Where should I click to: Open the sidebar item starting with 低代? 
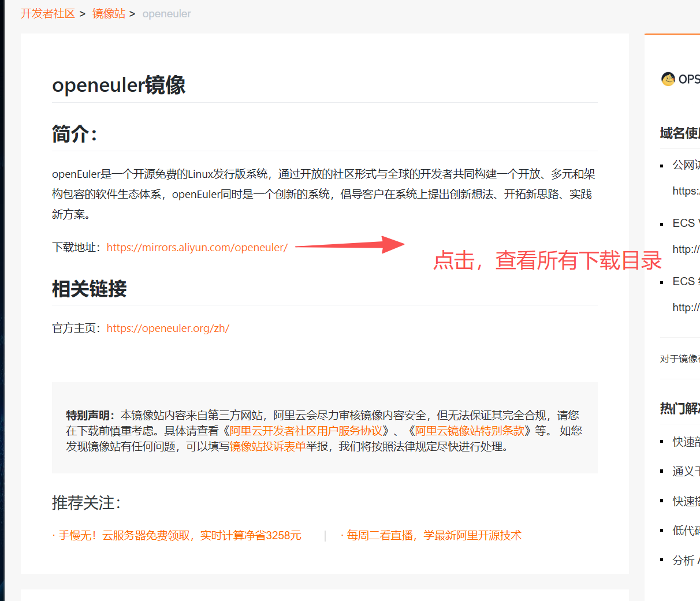pyautogui.click(x=686, y=531)
